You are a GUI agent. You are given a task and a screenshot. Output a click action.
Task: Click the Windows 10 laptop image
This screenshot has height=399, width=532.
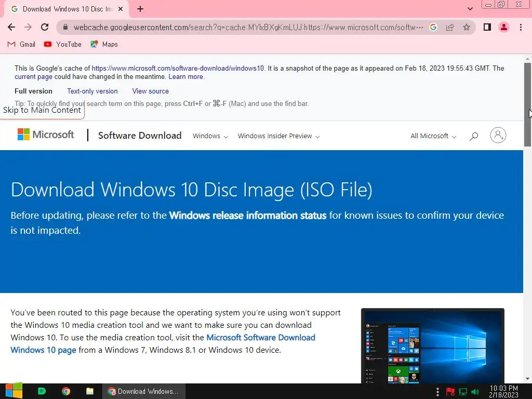(433, 345)
